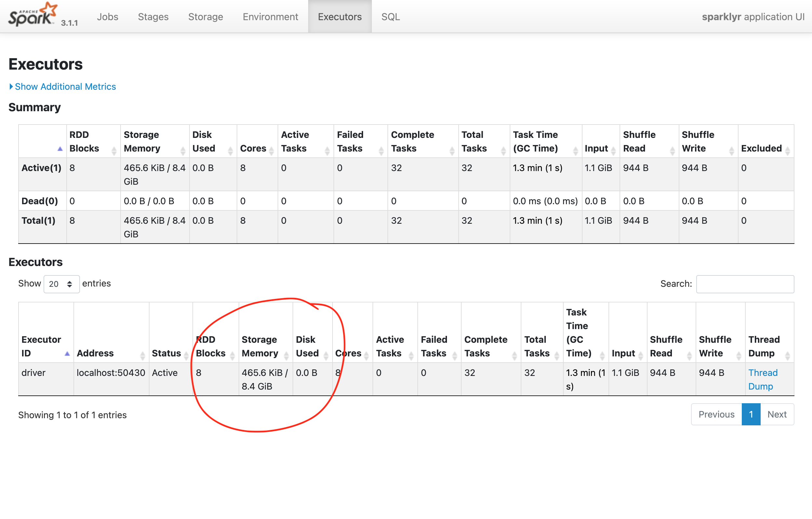Screen dimensions: 812x519
Task: Sort Summary table by RDD Blocks arrows
Action: (x=114, y=151)
